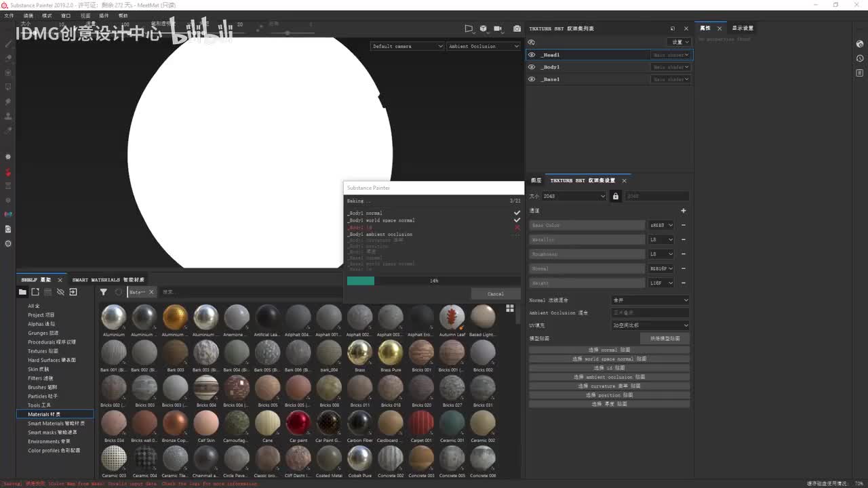Click the document icon in left sidebar
This screenshot has width=868, height=488.
(8, 229)
